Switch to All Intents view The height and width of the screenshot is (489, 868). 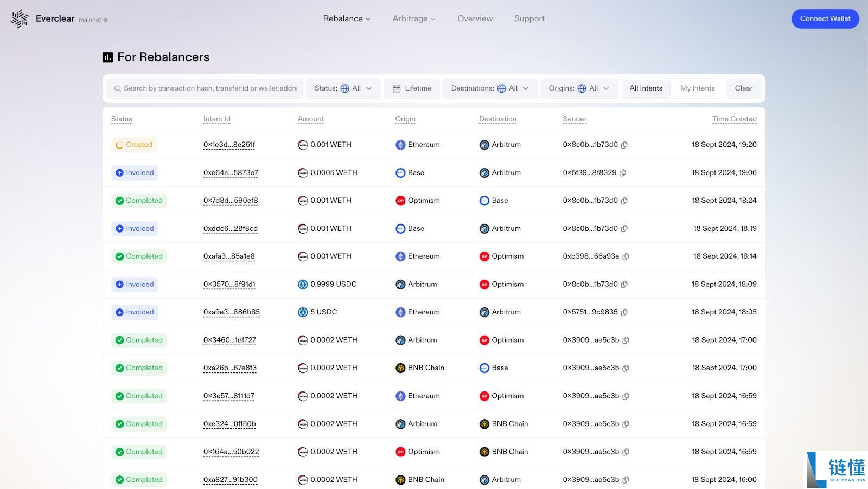tap(646, 88)
